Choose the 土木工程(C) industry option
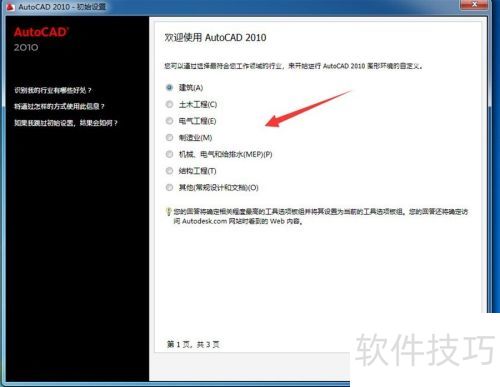This screenshot has width=500, height=387. click(x=169, y=104)
